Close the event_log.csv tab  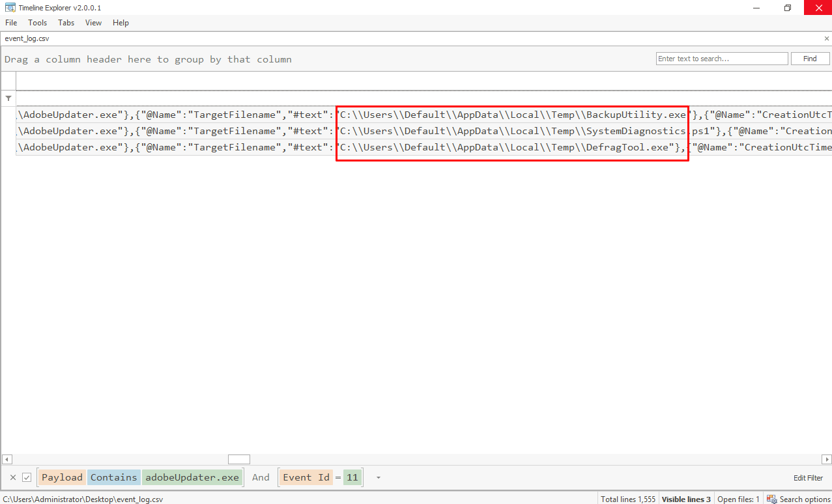(827, 38)
